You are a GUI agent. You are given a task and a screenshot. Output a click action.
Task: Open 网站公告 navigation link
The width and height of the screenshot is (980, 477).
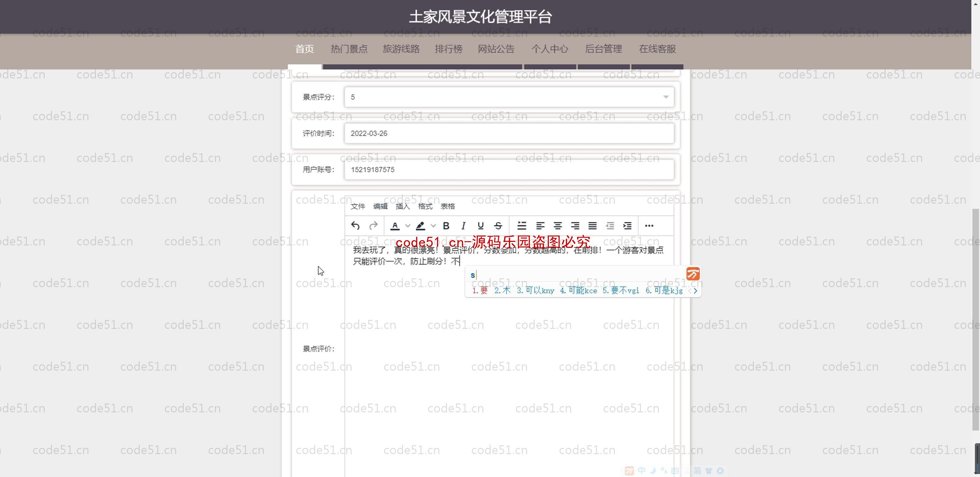pyautogui.click(x=496, y=49)
